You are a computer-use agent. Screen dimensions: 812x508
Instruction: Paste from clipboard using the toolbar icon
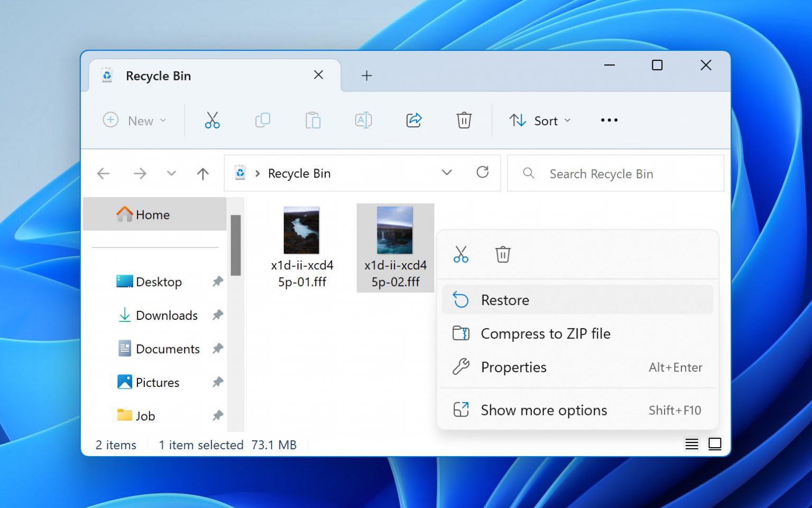tap(313, 120)
